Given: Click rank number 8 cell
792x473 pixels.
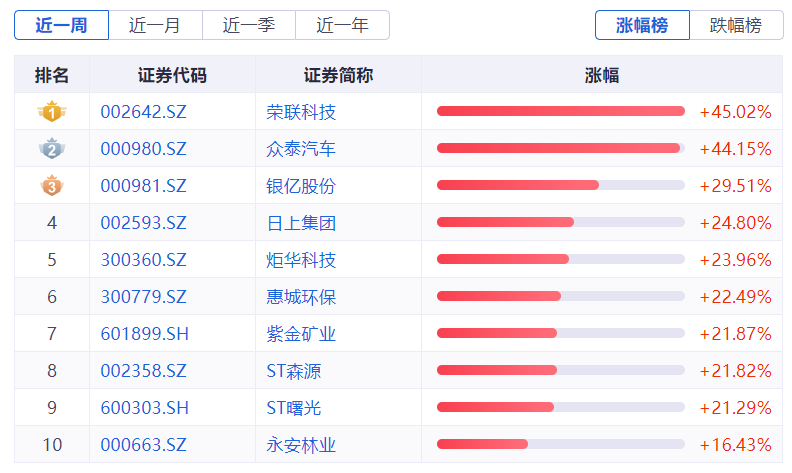Looking at the screenshot, I should click(52, 371).
